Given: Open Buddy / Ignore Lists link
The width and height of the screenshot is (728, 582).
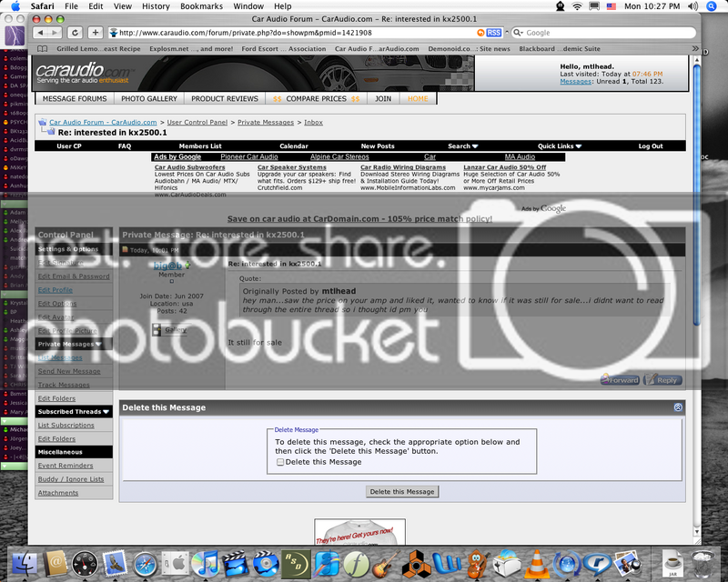Looking at the screenshot, I should click(71, 479).
